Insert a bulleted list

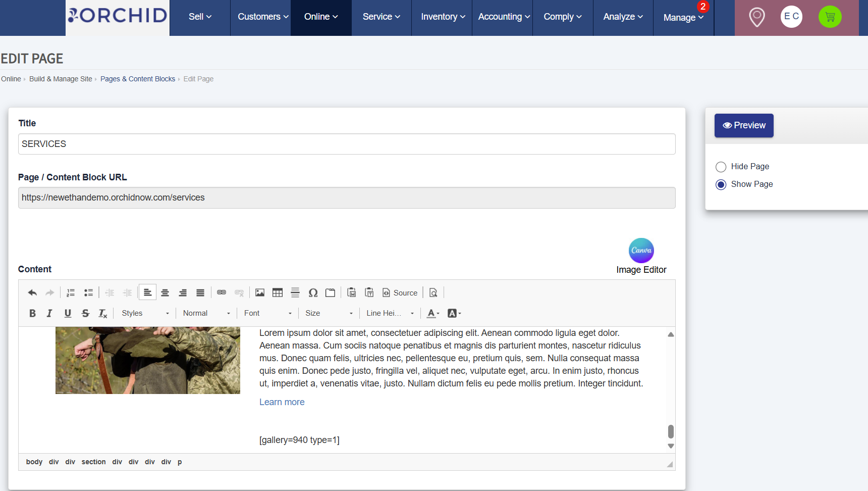click(x=88, y=292)
